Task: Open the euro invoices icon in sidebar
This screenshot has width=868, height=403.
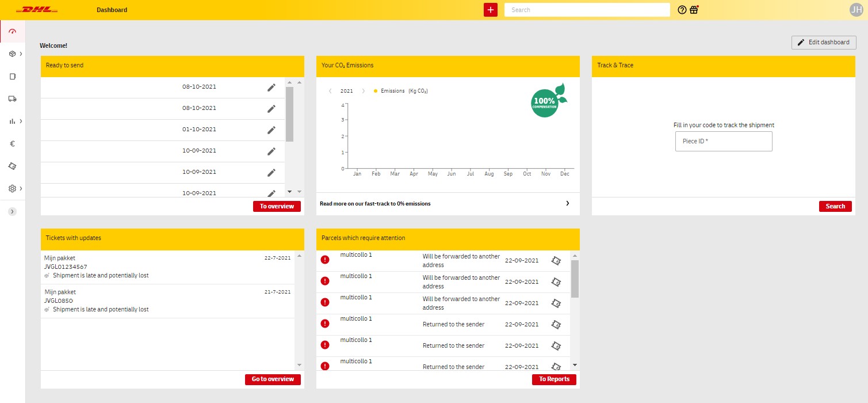Action: (12, 143)
